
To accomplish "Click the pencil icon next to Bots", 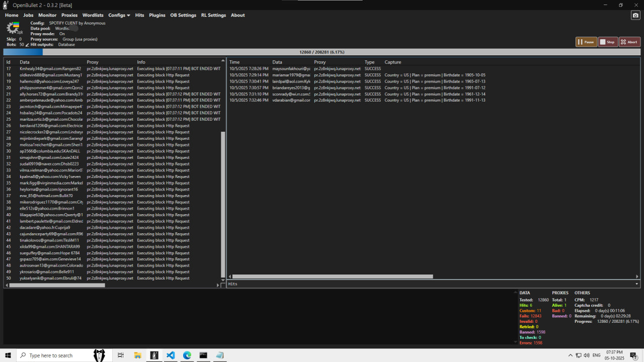I will [x=27, y=45].
